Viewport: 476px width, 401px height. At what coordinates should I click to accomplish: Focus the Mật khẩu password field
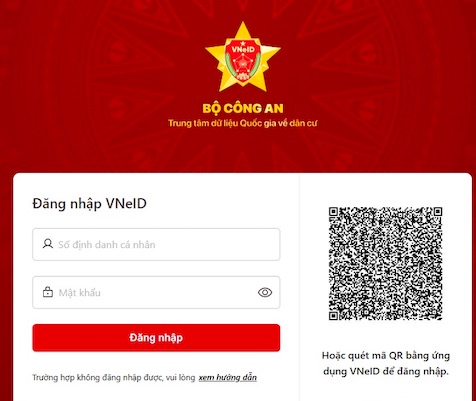coord(156,292)
